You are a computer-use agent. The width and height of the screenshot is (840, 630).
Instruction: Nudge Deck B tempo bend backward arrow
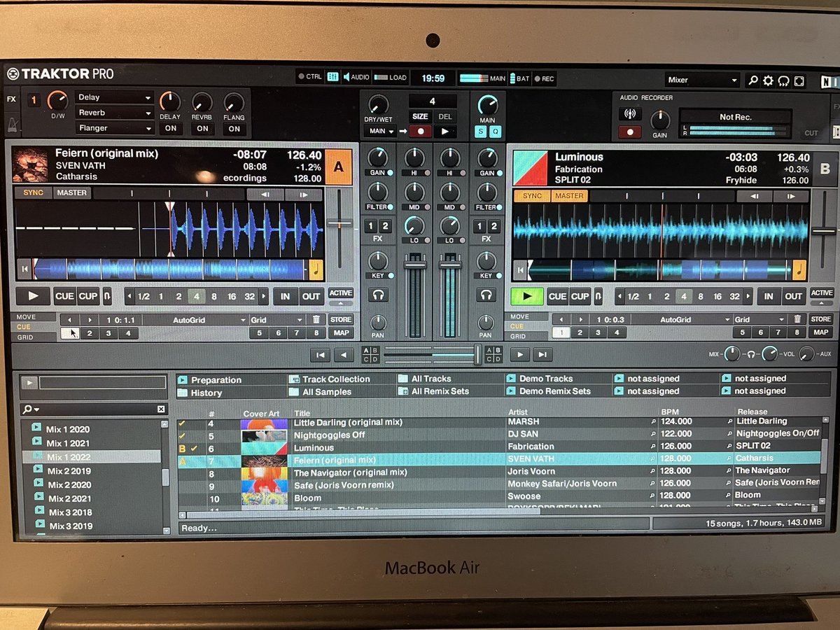754,197
